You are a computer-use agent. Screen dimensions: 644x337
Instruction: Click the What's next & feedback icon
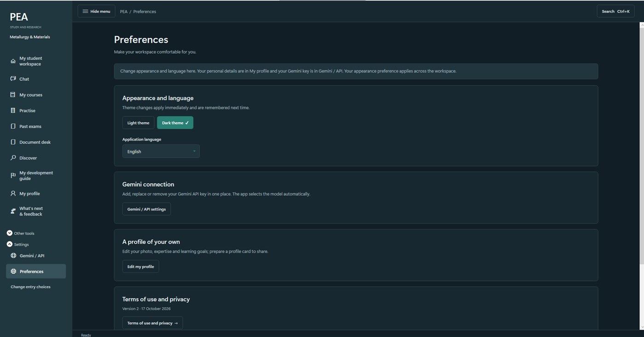point(13,211)
